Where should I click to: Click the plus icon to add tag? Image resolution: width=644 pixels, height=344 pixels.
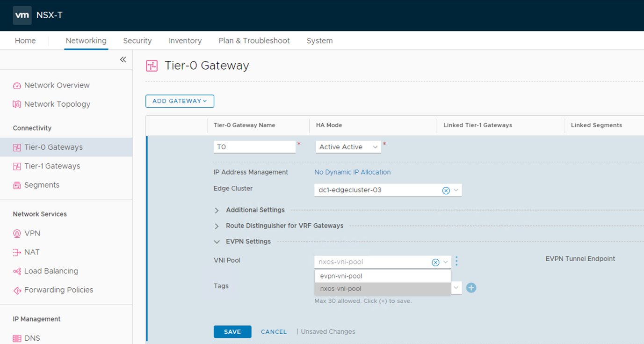(x=471, y=288)
